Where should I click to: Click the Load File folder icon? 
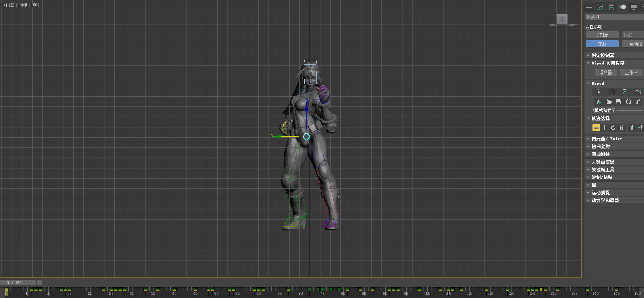point(609,102)
